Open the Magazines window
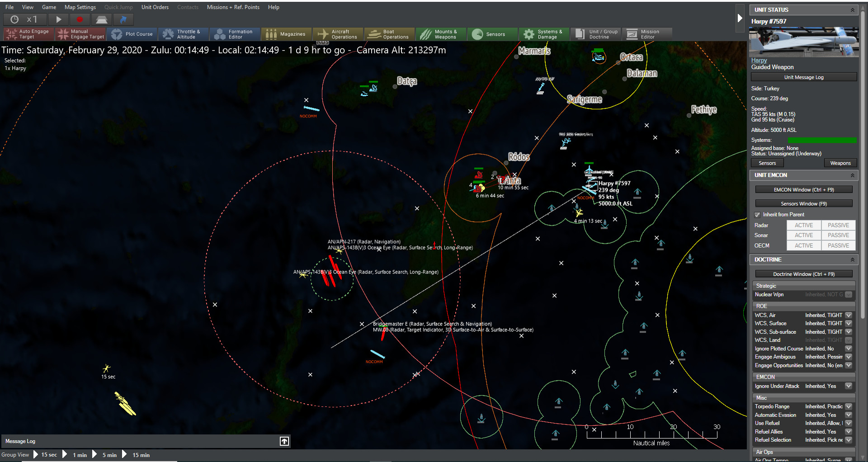 click(x=286, y=34)
